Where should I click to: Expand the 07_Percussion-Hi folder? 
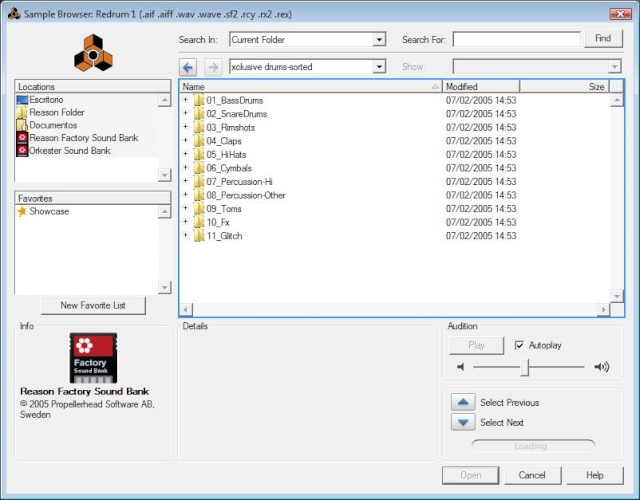pos(185,181)
